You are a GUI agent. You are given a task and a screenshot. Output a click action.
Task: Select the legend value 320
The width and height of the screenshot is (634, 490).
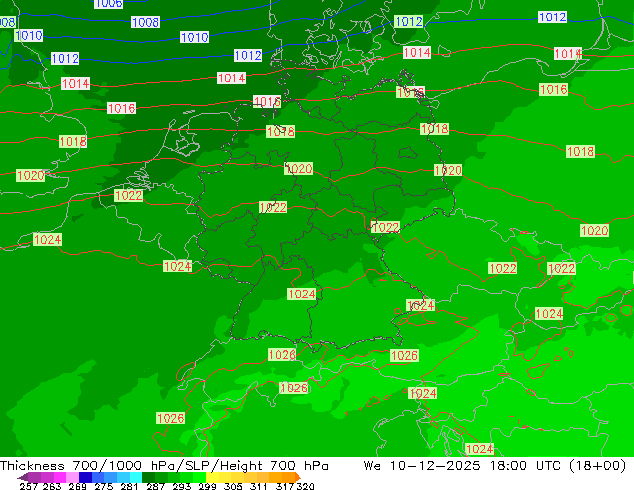305,486
